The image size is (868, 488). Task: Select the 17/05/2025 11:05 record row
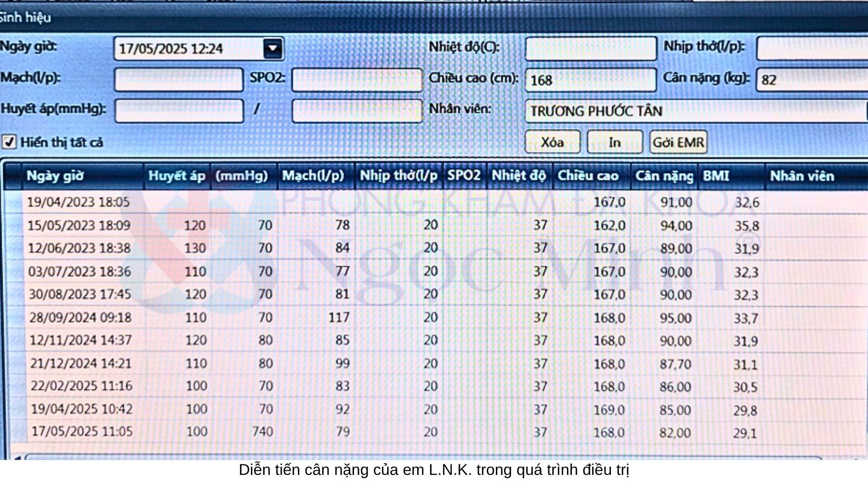pos(81,432)
